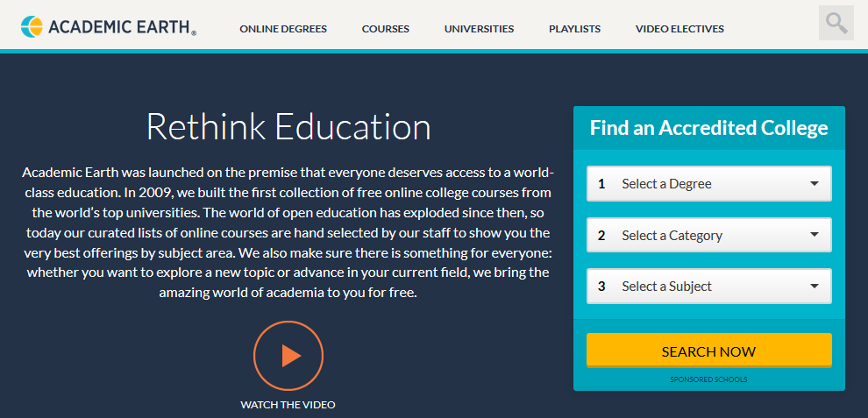Go to the Courses section

pyautogui.click(x=386, y=29)
